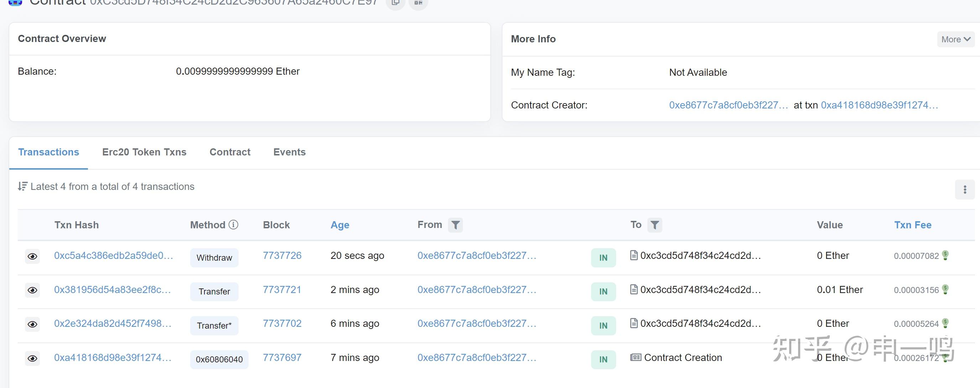Toggle eye preview for 0.01 Ether transfer

coord(32,290)
